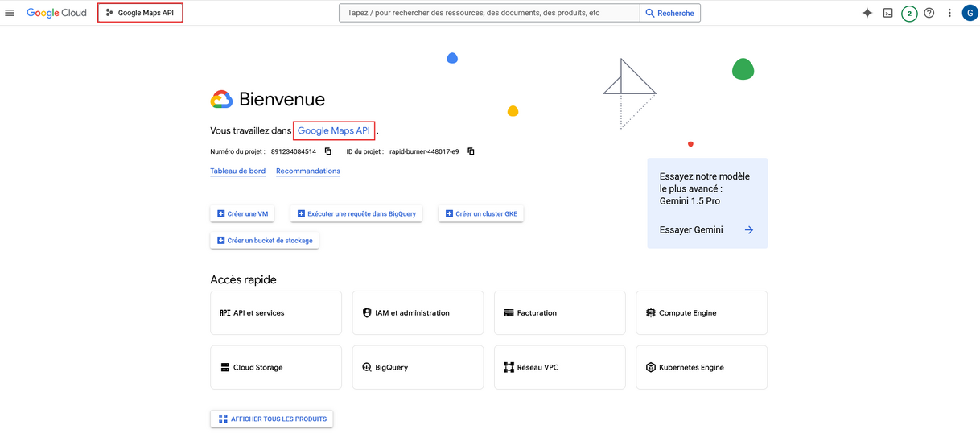This screenshot has height=446, width=980.
Task: Activate the Cloud Shell terminal icon
Action: (x=888, y=13)
